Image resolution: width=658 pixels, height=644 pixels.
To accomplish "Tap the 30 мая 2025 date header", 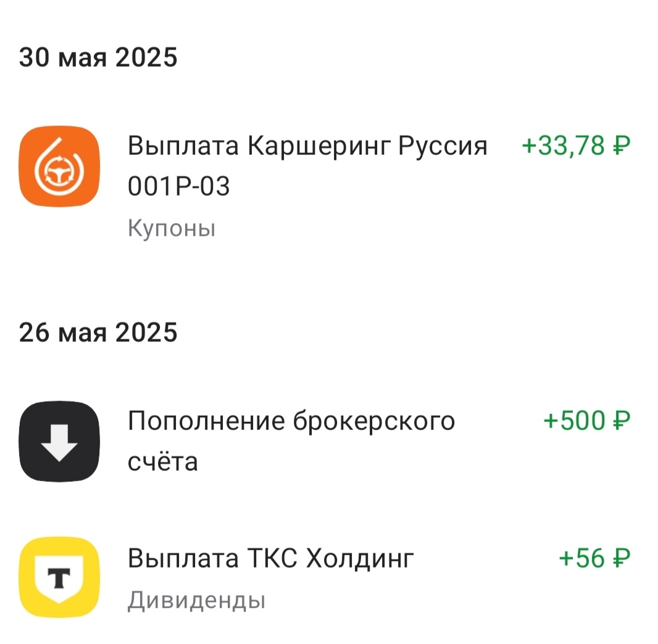I will (99, 57).
